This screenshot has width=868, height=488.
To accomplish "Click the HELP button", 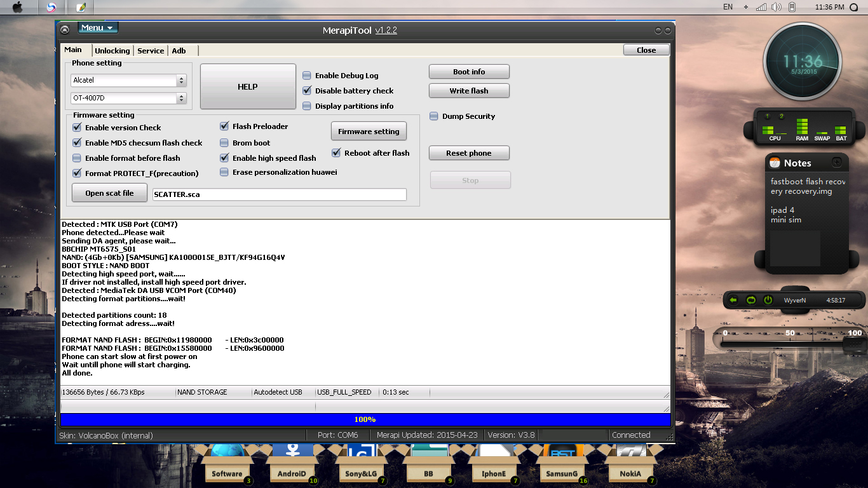I will click(x=248, y=86).
